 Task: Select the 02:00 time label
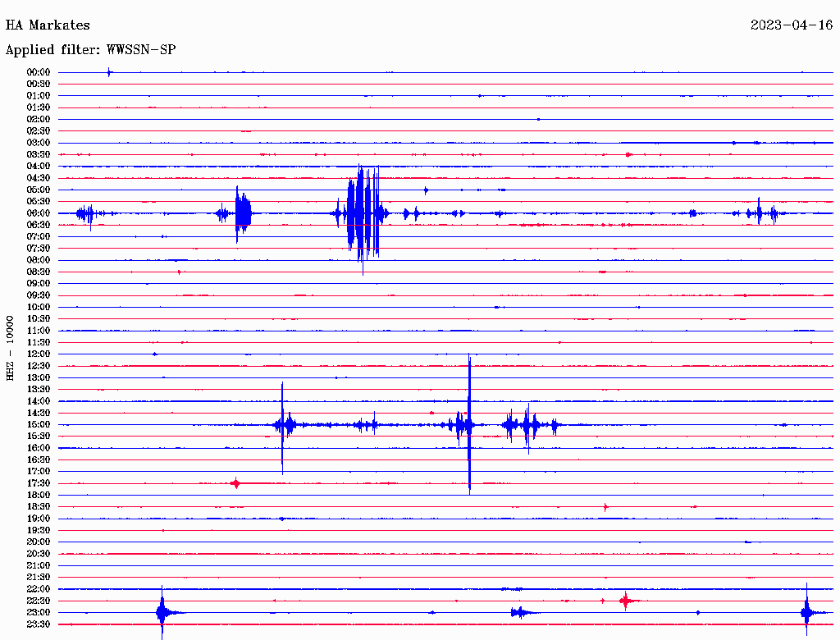(39, 120)
